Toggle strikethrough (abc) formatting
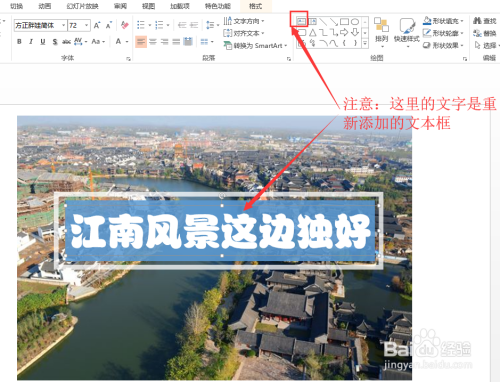The width and height of the screenshot is (500, 382). pyautogui.click(x=66, y=41)
